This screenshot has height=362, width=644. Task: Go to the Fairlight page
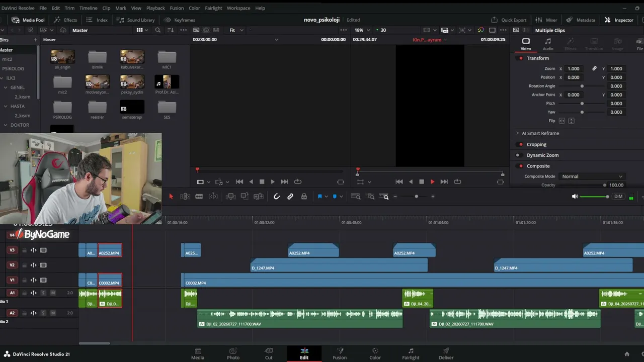point(411,353)
